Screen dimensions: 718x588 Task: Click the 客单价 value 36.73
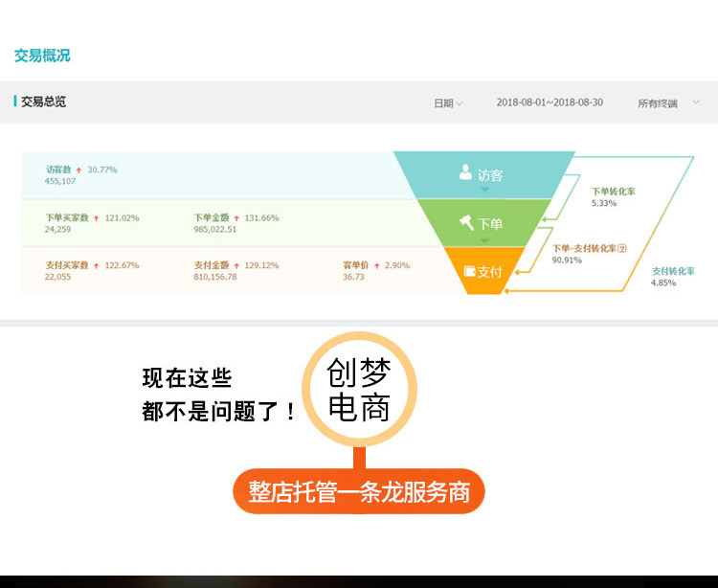click(353, 277)
